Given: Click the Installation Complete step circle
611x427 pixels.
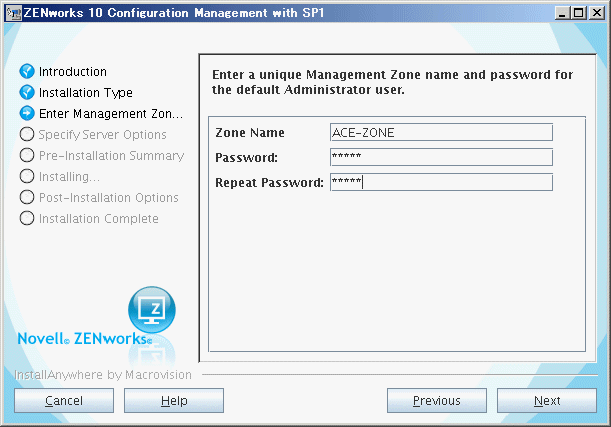Looking at the screenshot, I should [x=27, y=219].
